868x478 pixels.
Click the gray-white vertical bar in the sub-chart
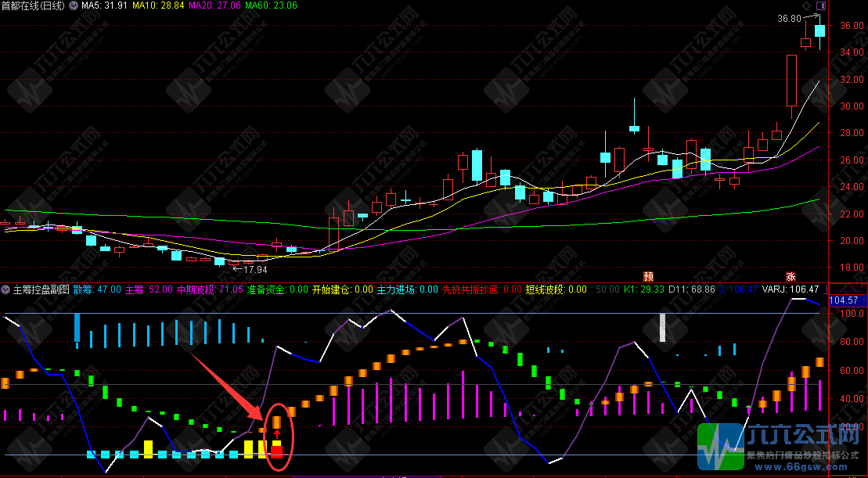(x=662, y=327)
